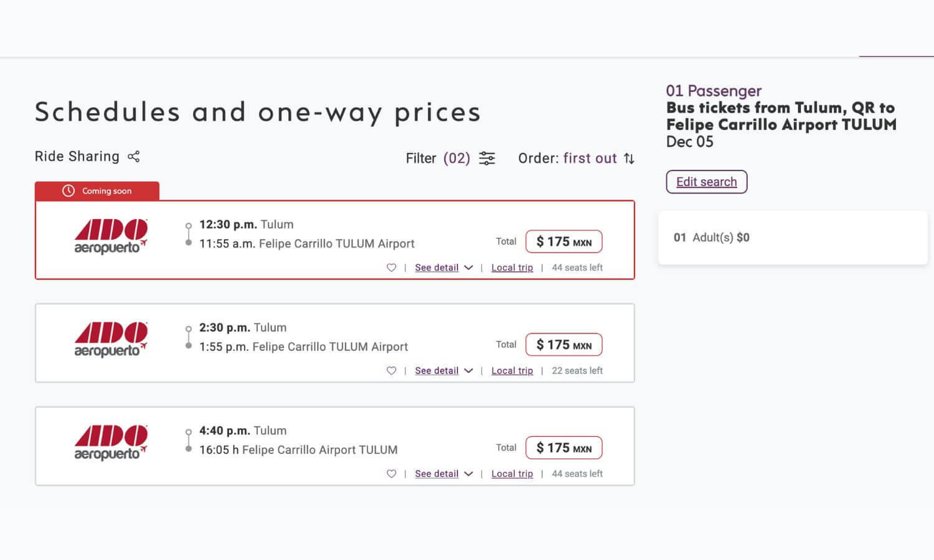Screen dimensions: 934x560
Task: Open Local trip link on 12:30 p.m. trip
Action: [x=512, y=268]
